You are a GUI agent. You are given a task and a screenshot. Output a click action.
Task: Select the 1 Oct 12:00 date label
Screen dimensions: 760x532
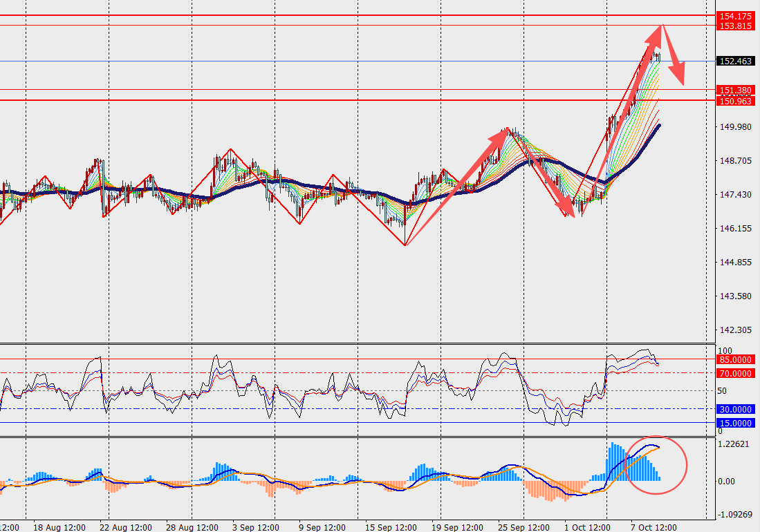[x=588, y=527]
